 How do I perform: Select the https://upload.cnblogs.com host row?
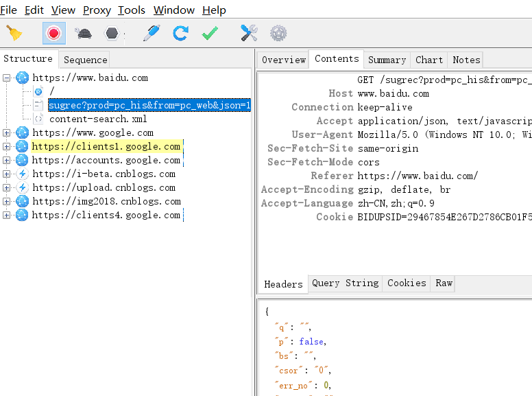pyautogui.click(x=104, y=188)
